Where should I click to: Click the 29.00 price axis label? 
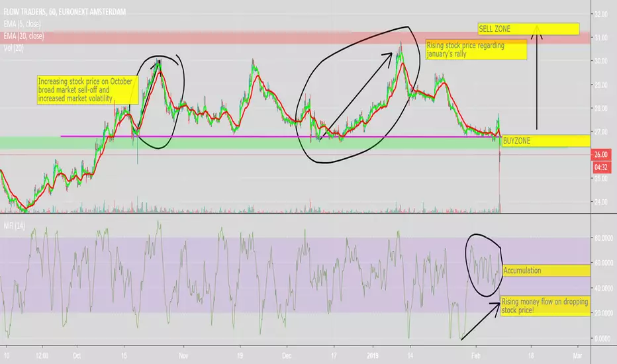coord(601,85)
